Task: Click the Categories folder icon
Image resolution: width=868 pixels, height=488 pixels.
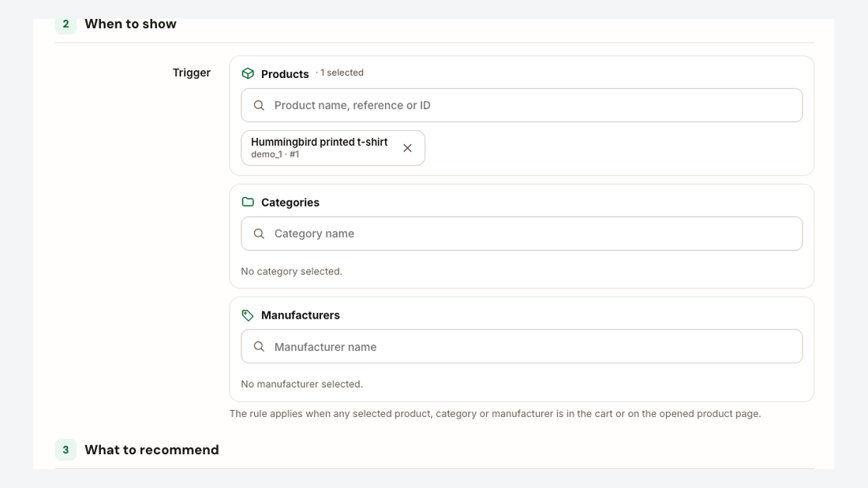Action: tap(248, 202)
